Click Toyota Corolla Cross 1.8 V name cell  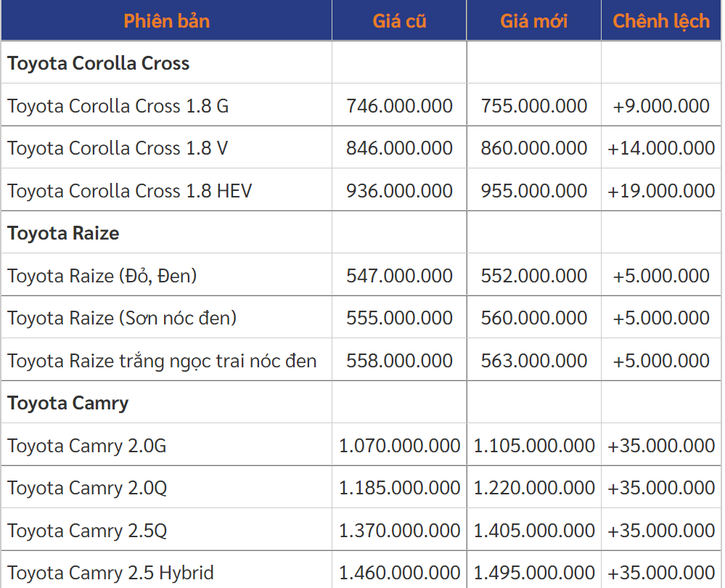118,148
